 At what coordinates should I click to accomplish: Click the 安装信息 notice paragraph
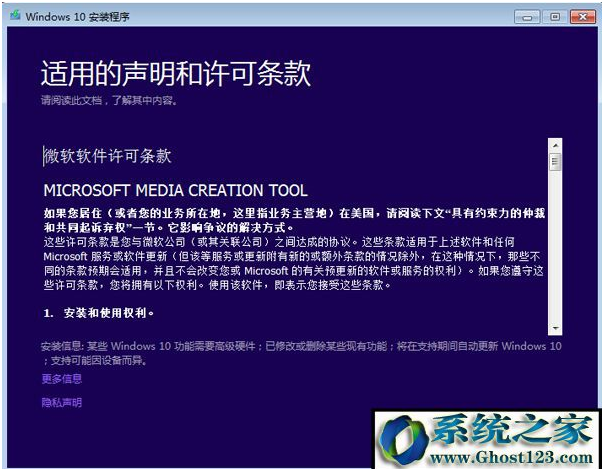(301, 353)
